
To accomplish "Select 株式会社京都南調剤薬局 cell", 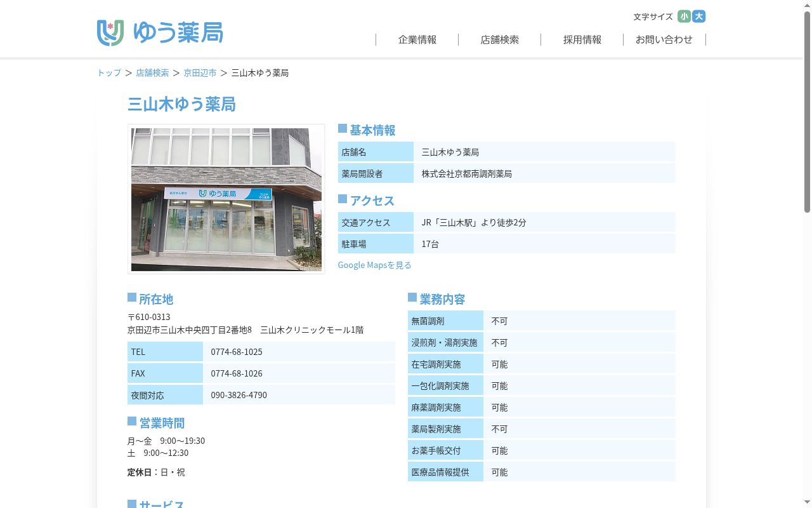I will 544,173.
